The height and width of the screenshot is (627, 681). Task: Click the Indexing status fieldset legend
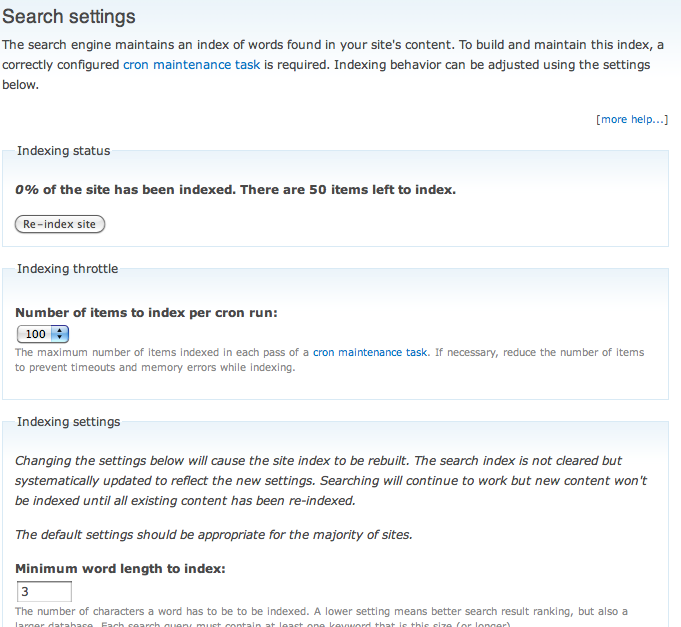pyautogui.click(x=63, y=151)
